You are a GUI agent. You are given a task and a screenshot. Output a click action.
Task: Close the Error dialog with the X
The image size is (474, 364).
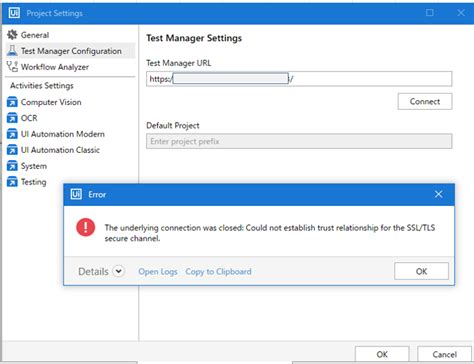(x=438, y=194)
